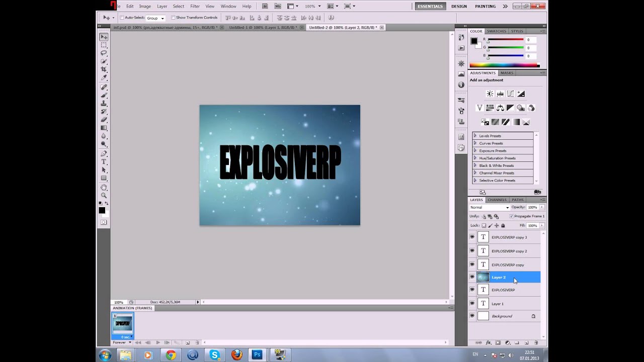The width and height of the screenshot is (644, 362).
Task: Click the layer Opacity value field
Action: (x=532, y=207)
